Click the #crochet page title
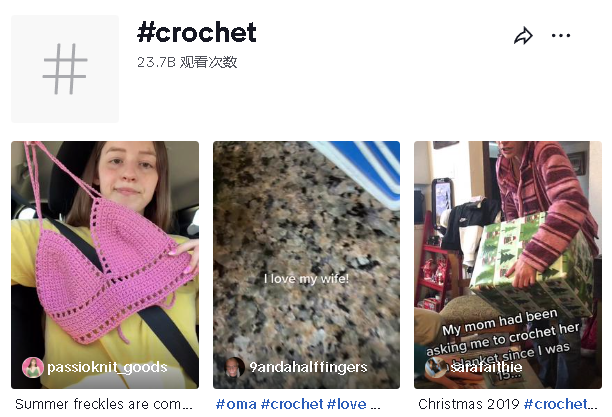 click(x=197, y=32)
